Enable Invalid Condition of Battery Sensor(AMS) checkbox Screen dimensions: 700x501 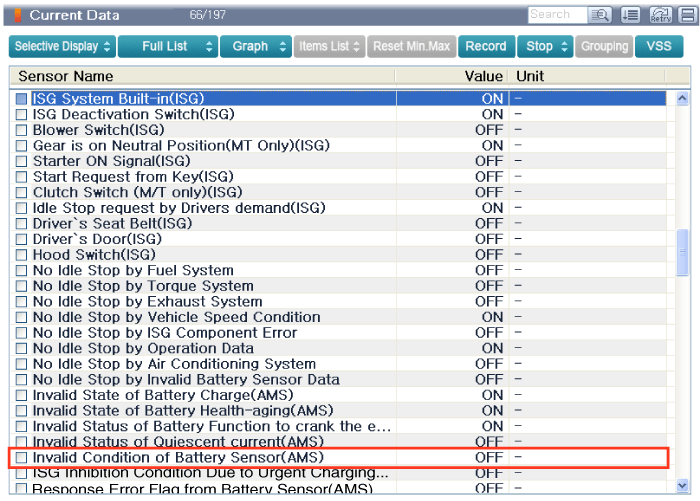click(22, 457)
